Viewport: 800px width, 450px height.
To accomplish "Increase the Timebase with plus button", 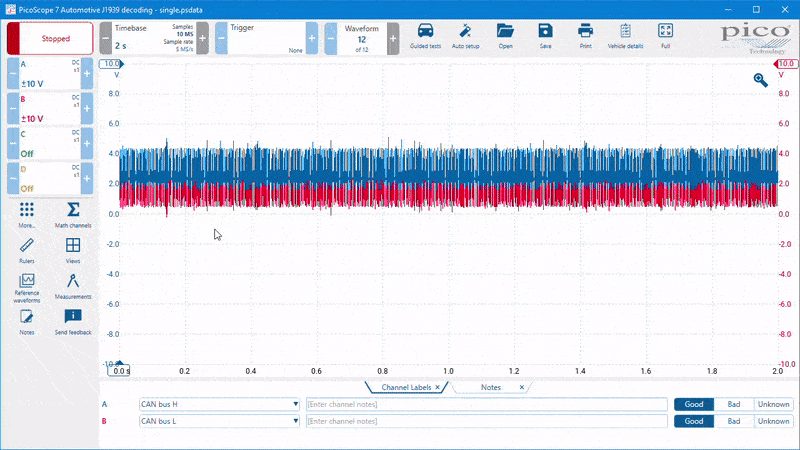I will 203,38.
